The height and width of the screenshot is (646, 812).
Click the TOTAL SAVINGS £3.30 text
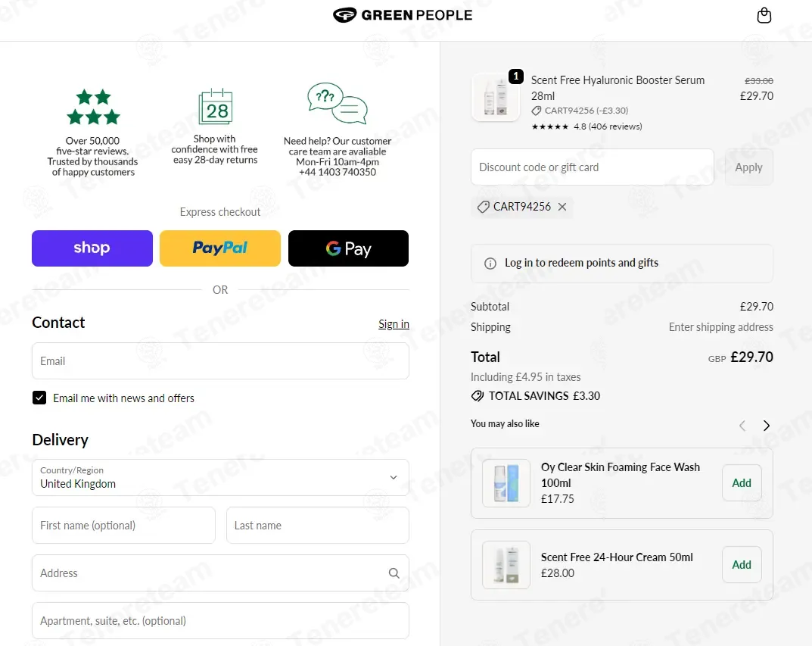coord(544,396)
